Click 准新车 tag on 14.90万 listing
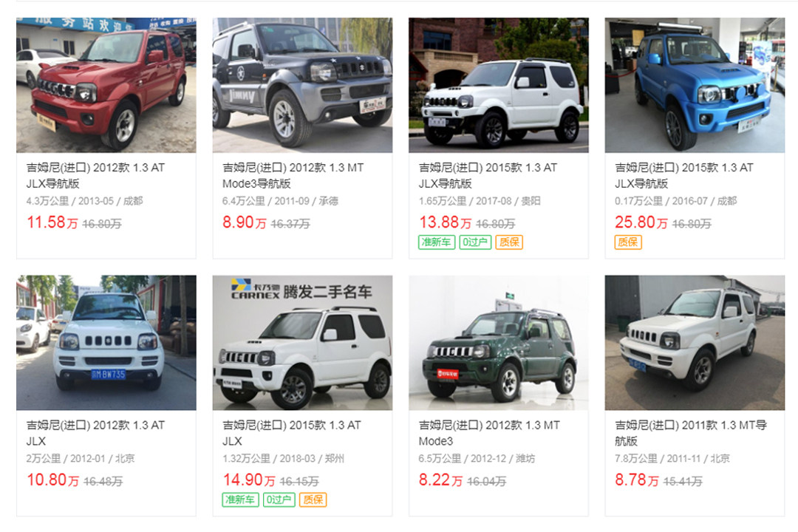Viewport: 798px width, 532px height. click(241, 500)
